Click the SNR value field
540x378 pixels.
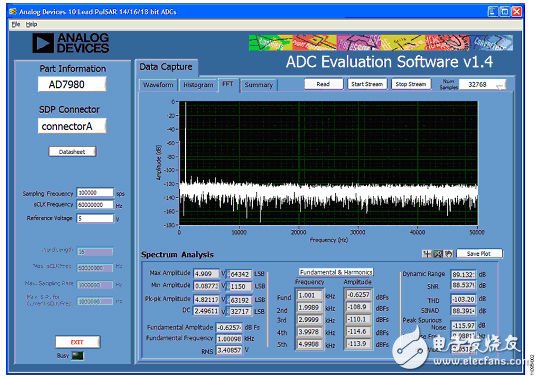464,285
